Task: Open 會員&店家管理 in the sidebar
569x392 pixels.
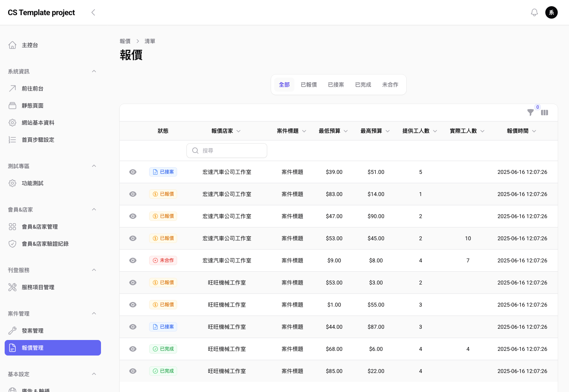Action: coord(12,226)
